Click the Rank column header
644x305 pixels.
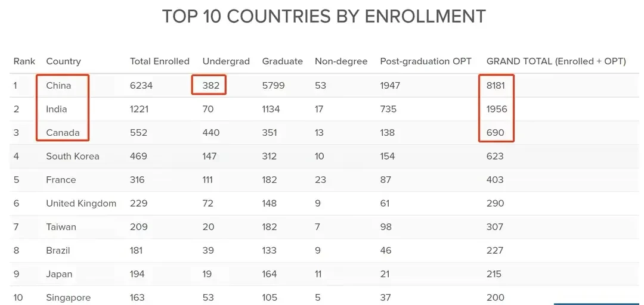(x=24, y=61)
